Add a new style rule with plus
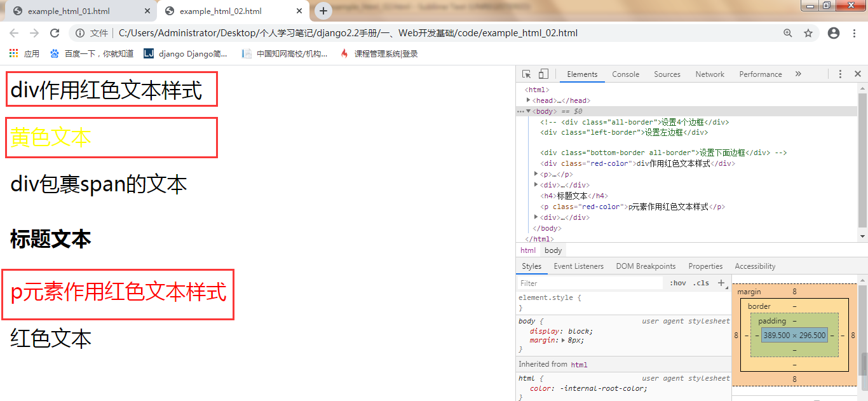Image resolution: width=868 pixels, height=401 pixels. click(x=722, y=283)
